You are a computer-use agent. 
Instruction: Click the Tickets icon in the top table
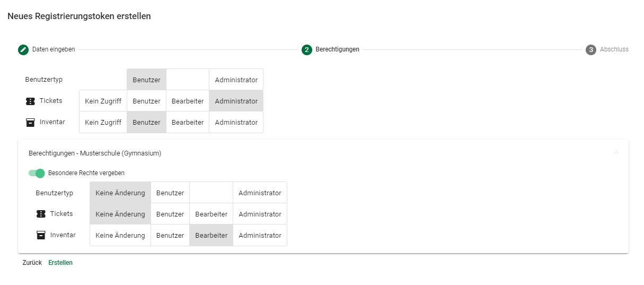pyautogui.click(x=30, y=101)
